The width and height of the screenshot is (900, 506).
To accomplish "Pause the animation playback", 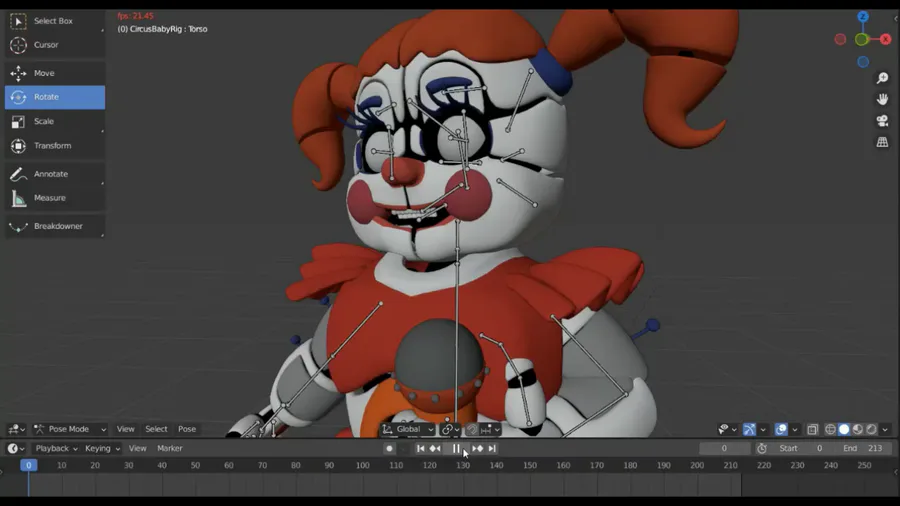I will click(x=456, y=449).
